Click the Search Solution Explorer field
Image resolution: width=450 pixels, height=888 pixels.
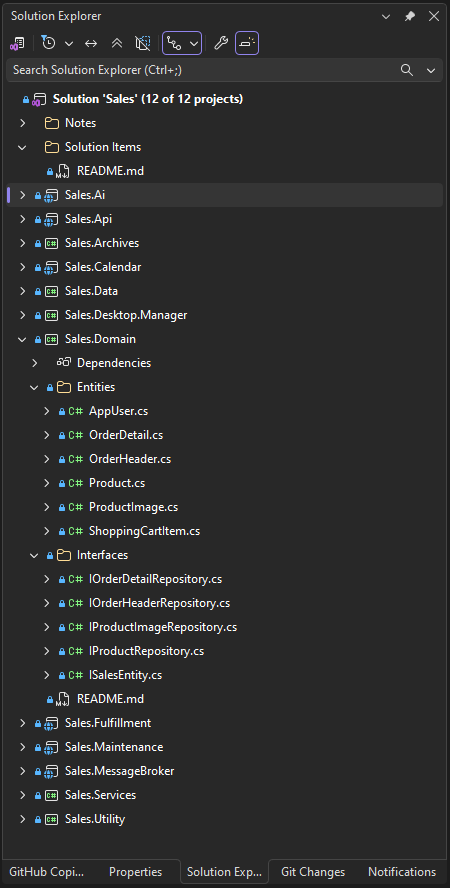225,70
